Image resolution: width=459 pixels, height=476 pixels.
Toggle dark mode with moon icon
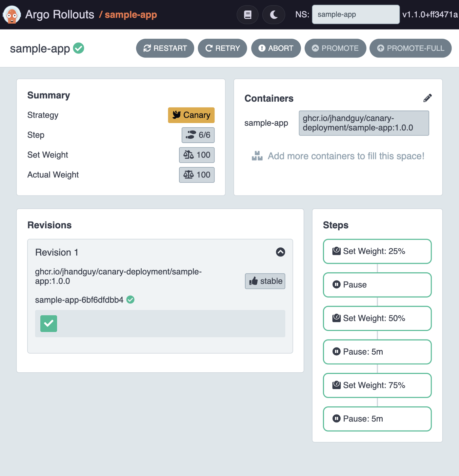pos(274,14)
